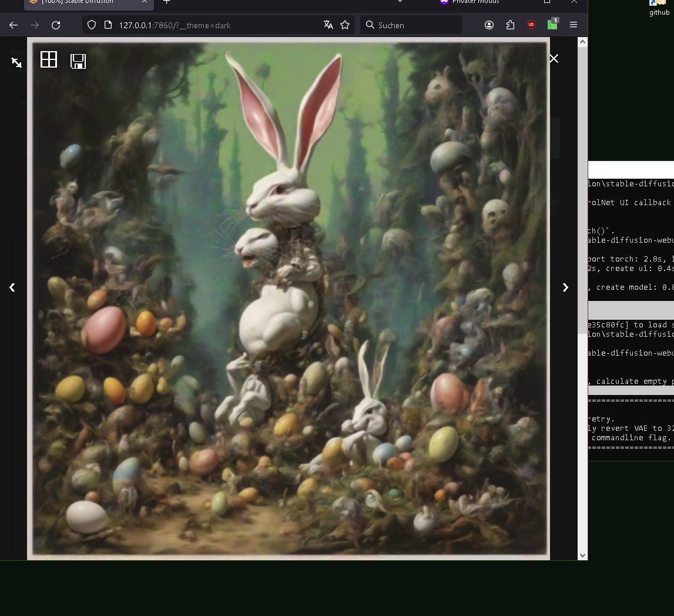The image size is (674, 616).
Task: Open the uBlock Origin extension popup
Action: pyautogui.click(x=531, y=25)
